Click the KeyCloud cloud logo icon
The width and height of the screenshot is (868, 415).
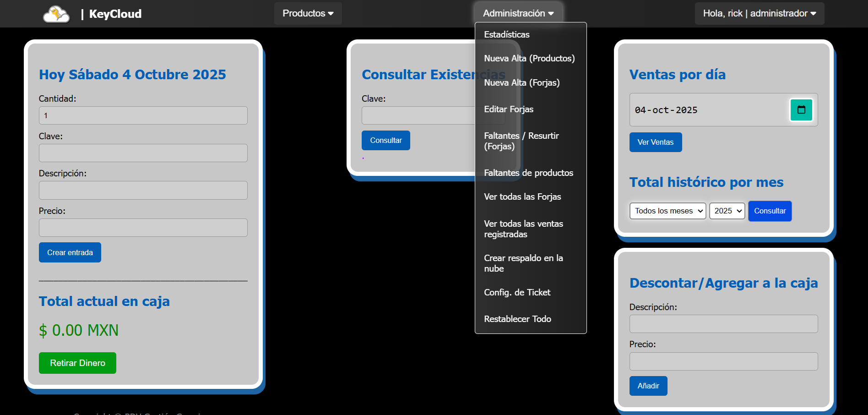(56, 14)
